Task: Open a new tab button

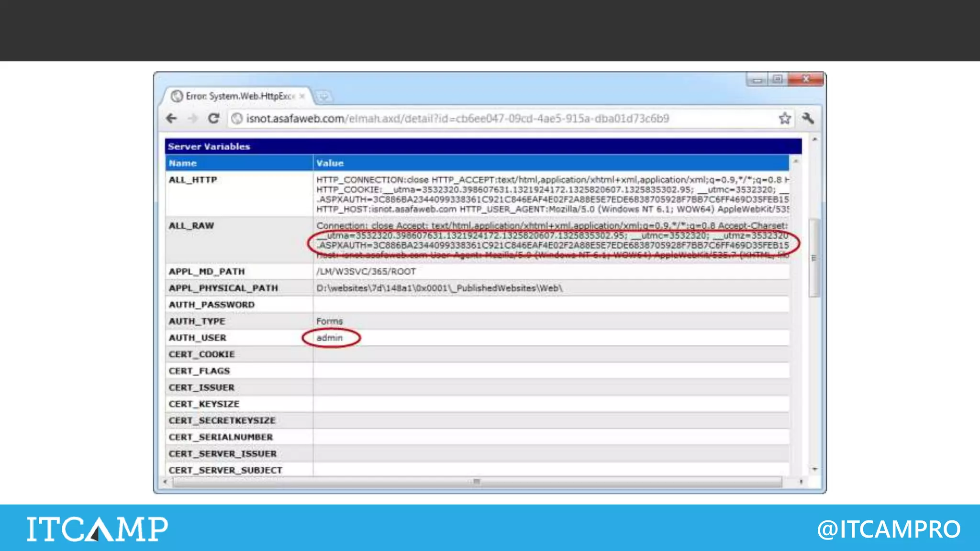Action: point(324,97)
